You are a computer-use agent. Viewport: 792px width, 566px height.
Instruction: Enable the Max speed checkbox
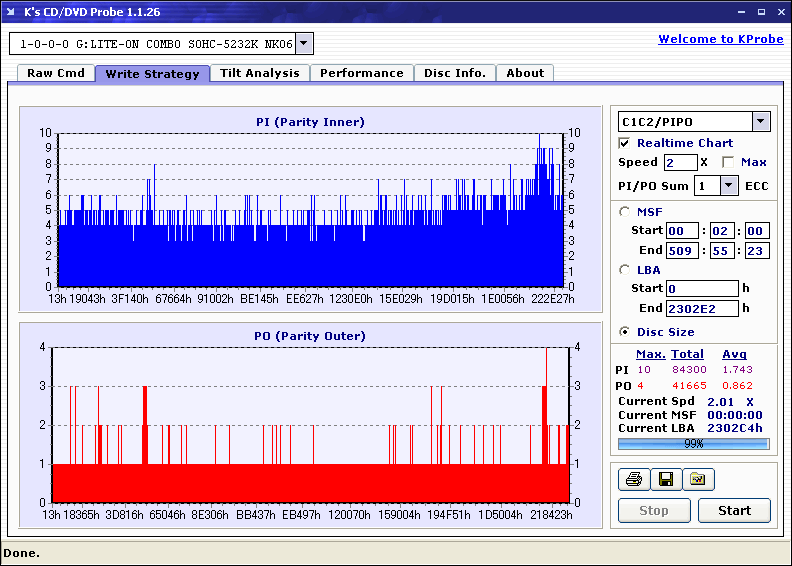(728, 162)
